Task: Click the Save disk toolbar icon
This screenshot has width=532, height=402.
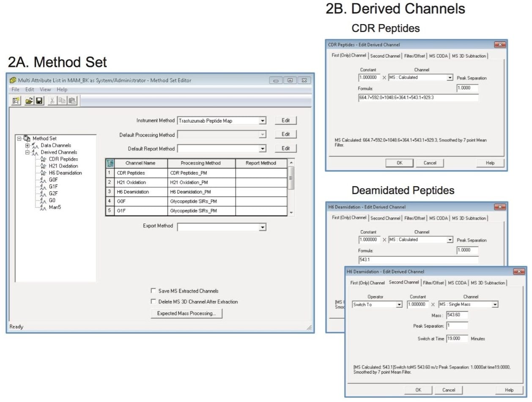Action: tap(39, 101)
